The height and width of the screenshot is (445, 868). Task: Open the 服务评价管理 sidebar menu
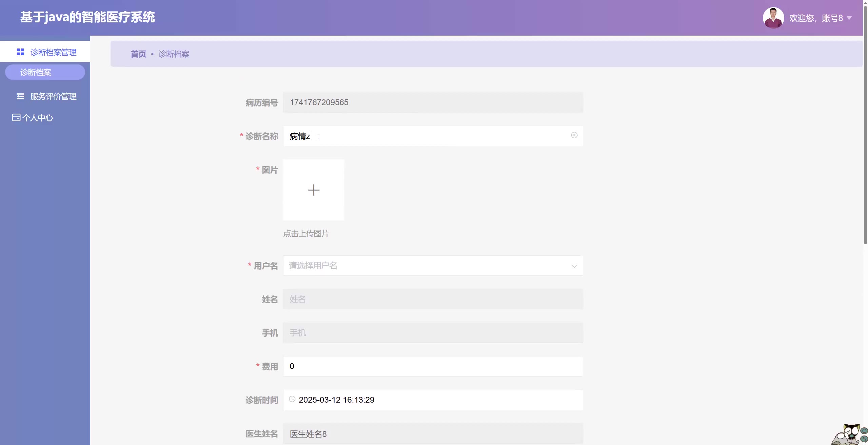coord(53,97)
